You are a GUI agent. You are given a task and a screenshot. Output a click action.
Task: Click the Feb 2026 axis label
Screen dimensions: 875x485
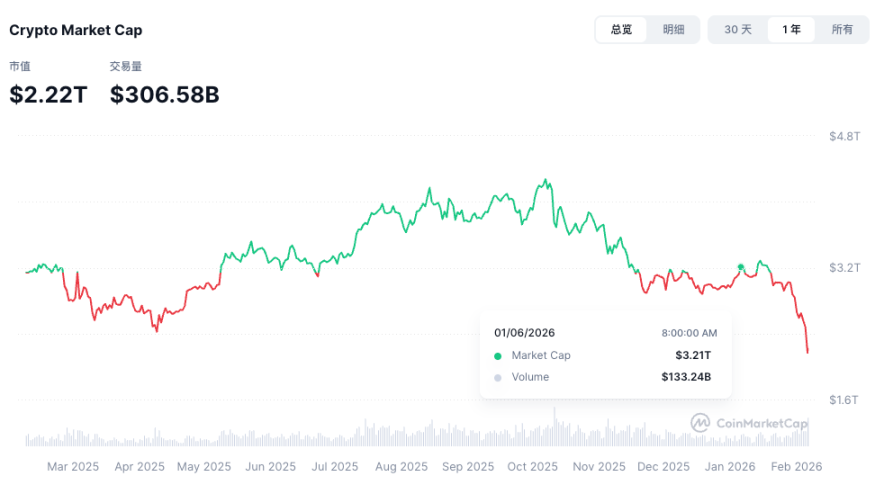point(797,466)
